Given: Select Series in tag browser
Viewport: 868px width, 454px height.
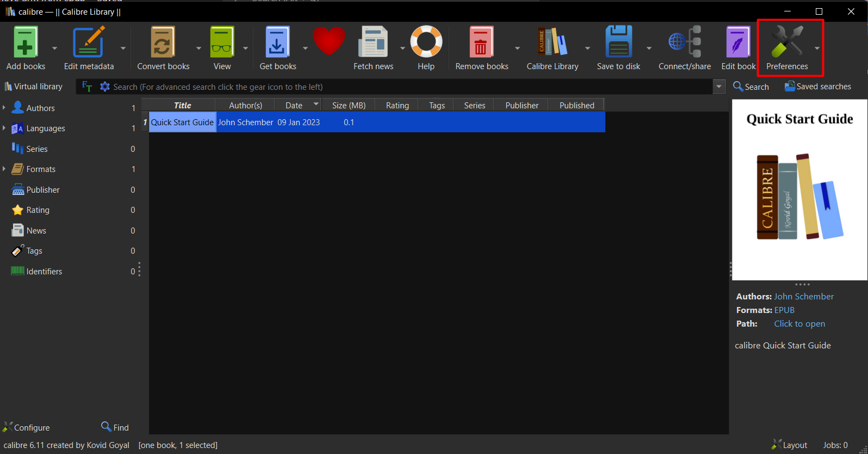Looking at the screenshot, I should coord(37,149).
